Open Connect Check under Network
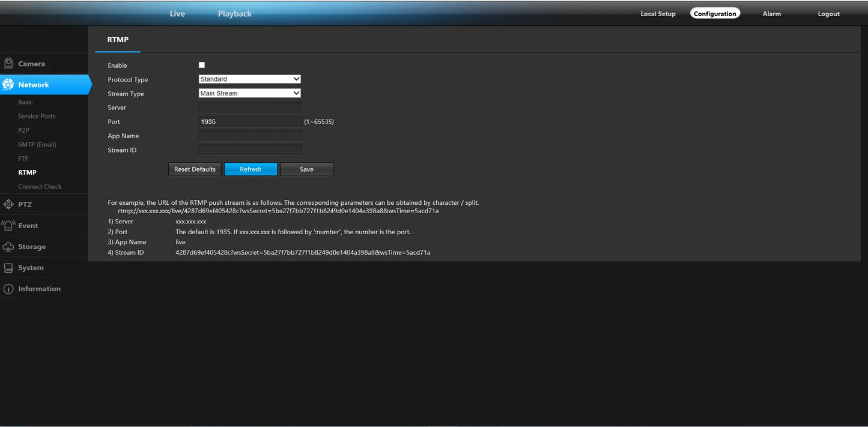The width and height of the screenshot is (868, 427). [40, 187]
